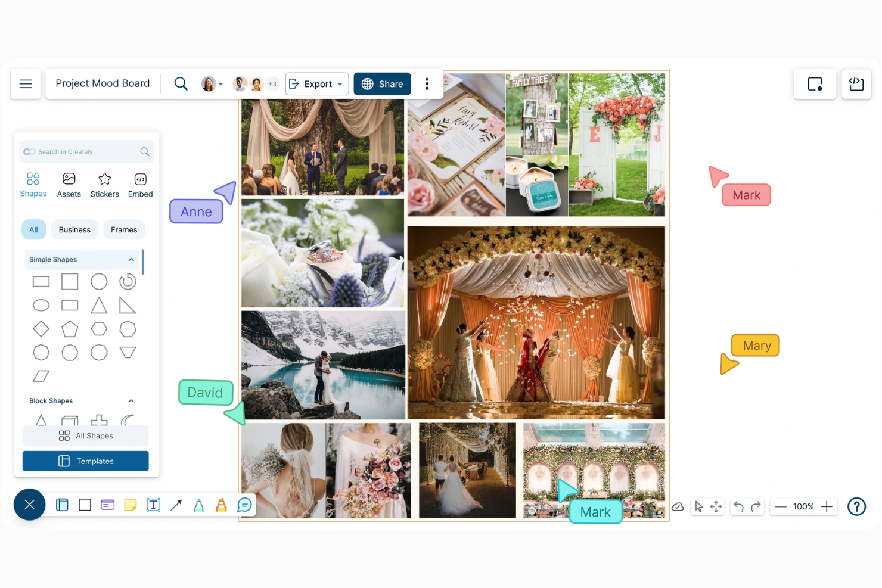Select the wedding rings photo on the board
The height and width of the screenshot is (588, 882).
pyautogui.click(x=322, y=253)
